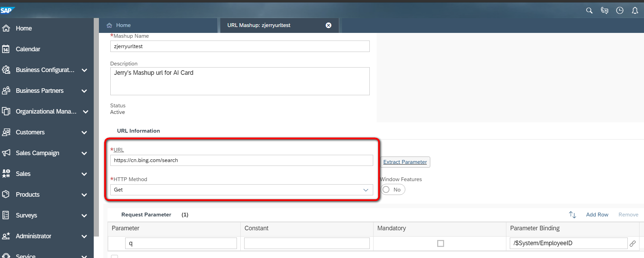Click Remove in Request Parameter
The width and height of the screenshot is (644, 258).
628,215
